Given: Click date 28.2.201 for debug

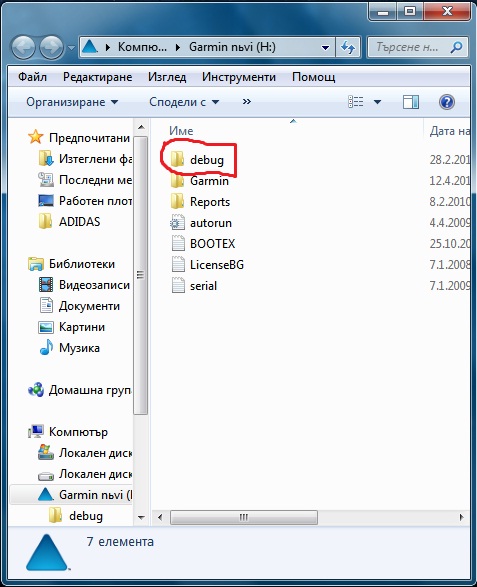Looking at the screenshot, I should pyautogui.click(x=449, y=160).
